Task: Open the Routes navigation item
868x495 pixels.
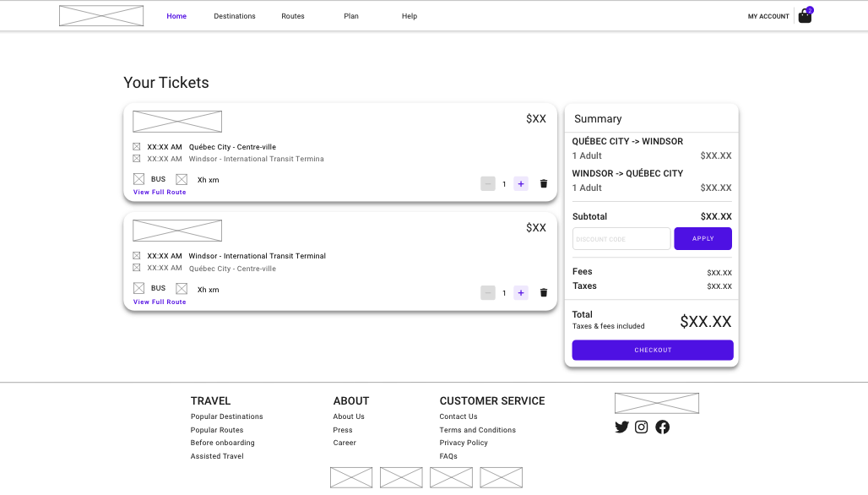Action: [x=293, y=16]
